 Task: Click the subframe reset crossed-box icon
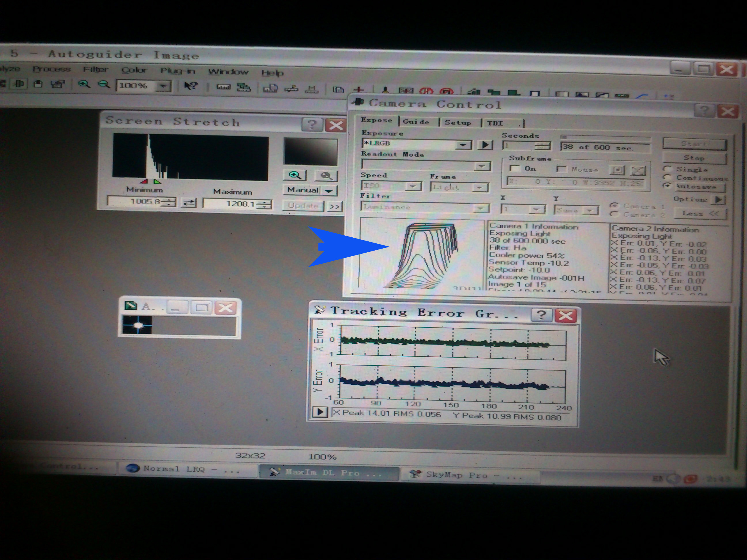[x=638, y=171]
